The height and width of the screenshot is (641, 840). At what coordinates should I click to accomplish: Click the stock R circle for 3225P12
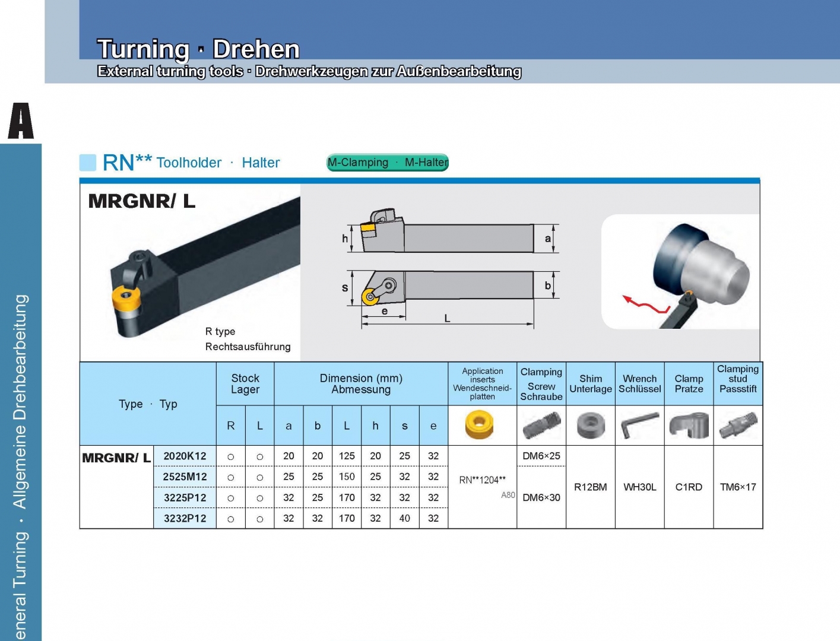231,498
